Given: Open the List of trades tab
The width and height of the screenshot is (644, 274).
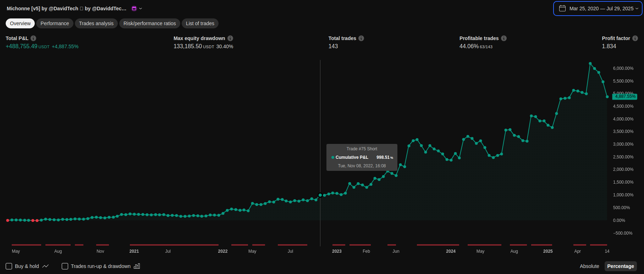Looking at the screenshot, I should click(200, 23).
